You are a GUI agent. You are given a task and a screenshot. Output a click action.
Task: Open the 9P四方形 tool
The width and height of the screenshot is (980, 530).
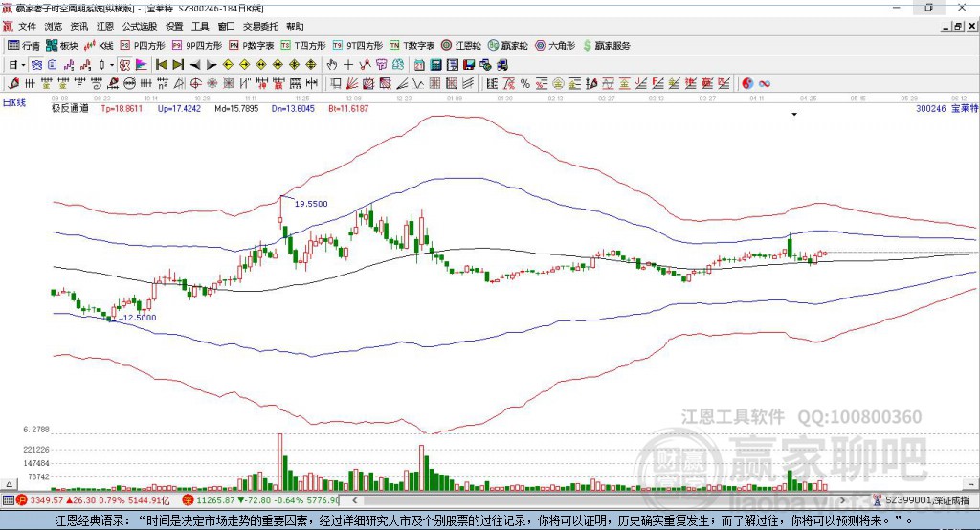point(197,46)
